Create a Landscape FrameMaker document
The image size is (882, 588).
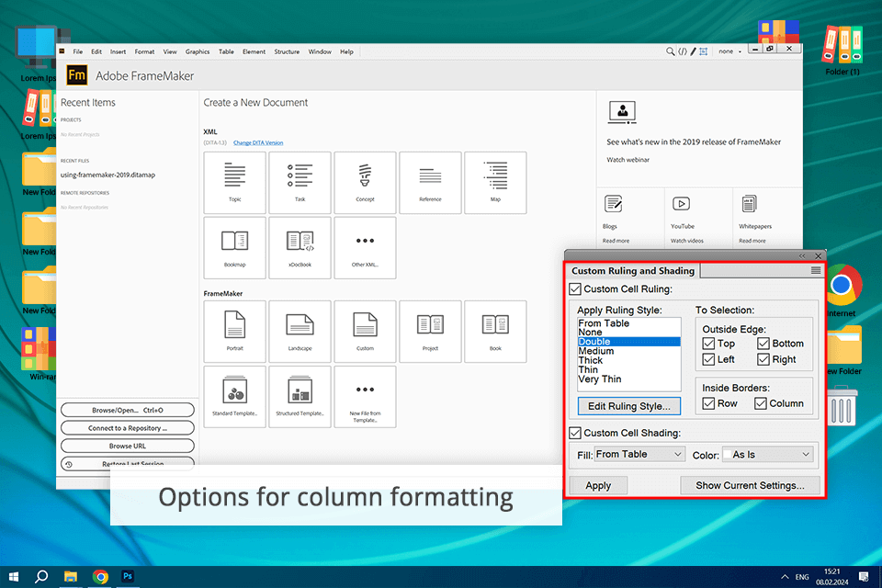pos(300,332)
